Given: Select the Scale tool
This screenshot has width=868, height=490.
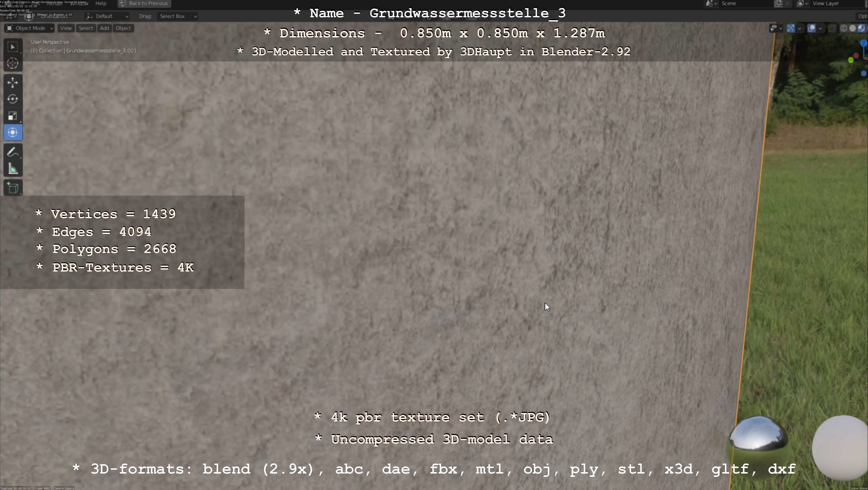Looking at the screenshot, I should [x=13, y=116].
